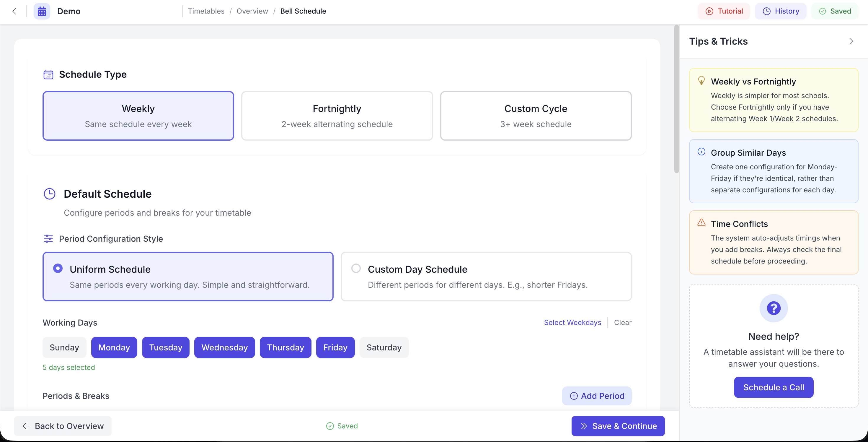Click the lightbulb icon in Weekly vs Fortnightly tip
Image resolution: width=868 pixels, height=442 pixels.
[701, 80]
